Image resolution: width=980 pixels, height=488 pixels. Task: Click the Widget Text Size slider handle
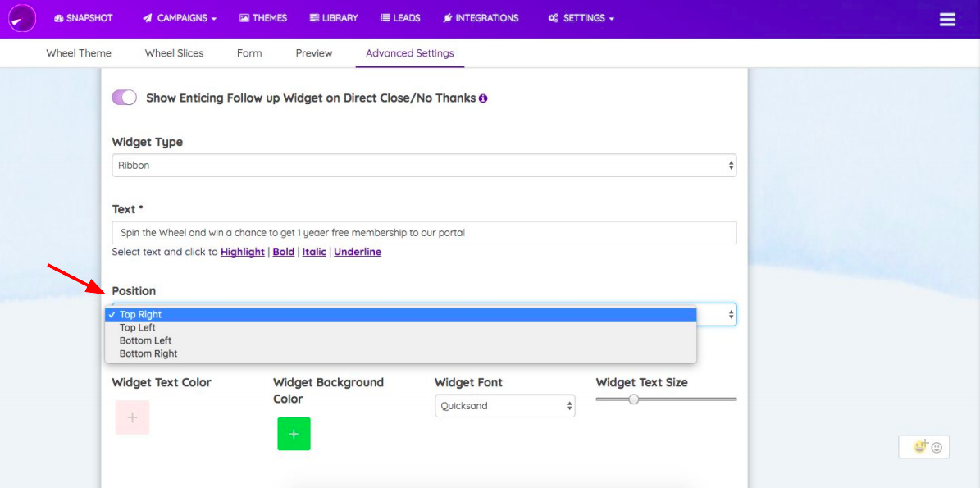634,399
